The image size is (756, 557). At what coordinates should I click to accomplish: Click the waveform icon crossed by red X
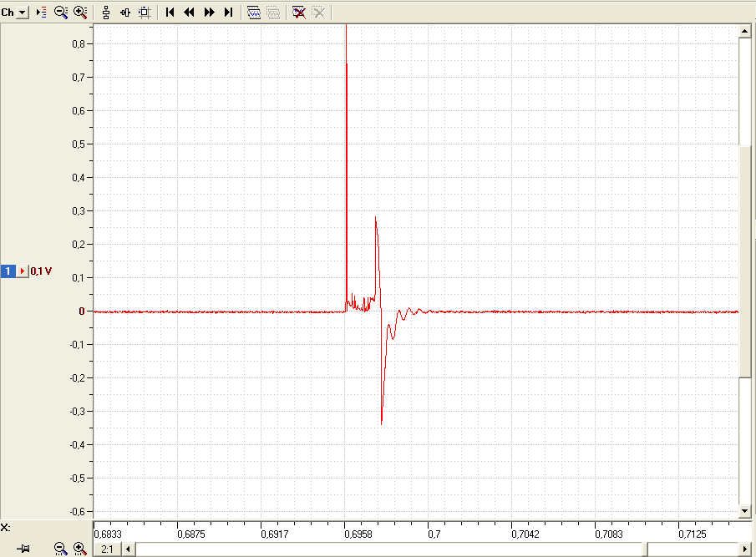299,13
